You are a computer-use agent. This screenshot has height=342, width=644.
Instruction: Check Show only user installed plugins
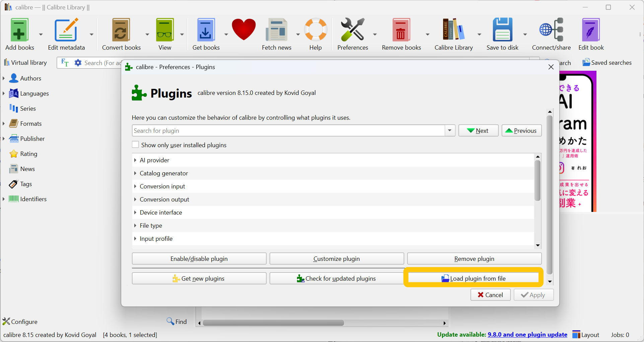tap(135, 145)
